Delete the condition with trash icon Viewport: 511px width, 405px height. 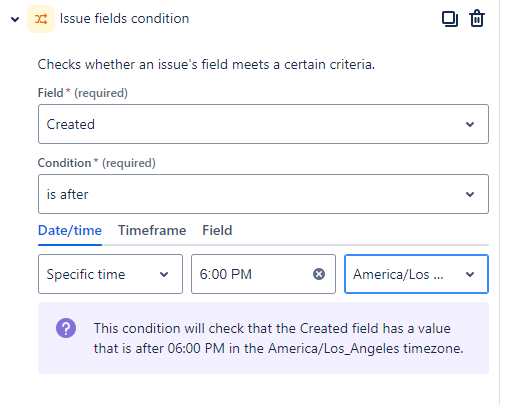(x=477, y=18)
